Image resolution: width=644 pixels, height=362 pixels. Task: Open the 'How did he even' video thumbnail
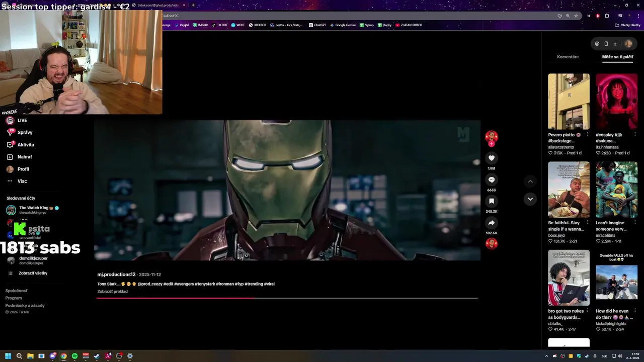(x=616, y=278)
